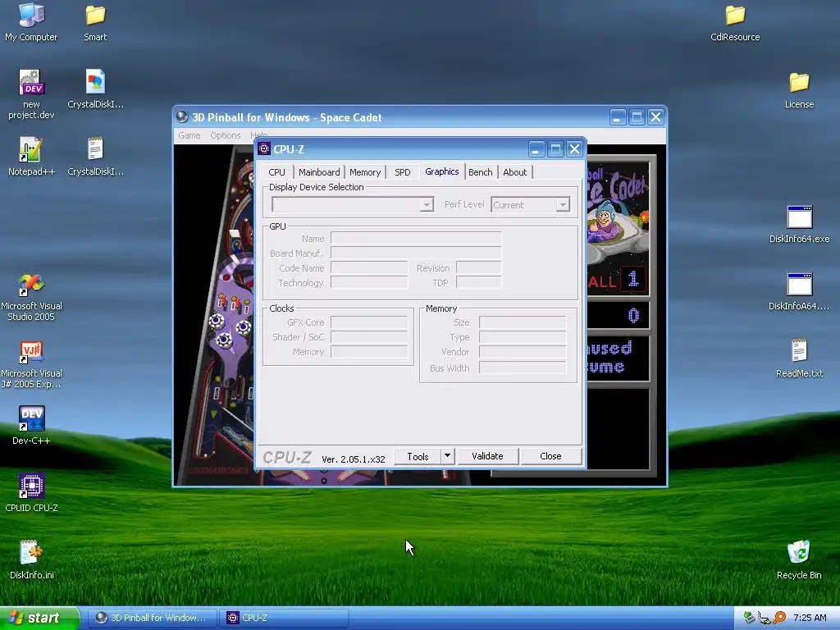
Task: Switch to the SPD tab
Action: point(402,172)
